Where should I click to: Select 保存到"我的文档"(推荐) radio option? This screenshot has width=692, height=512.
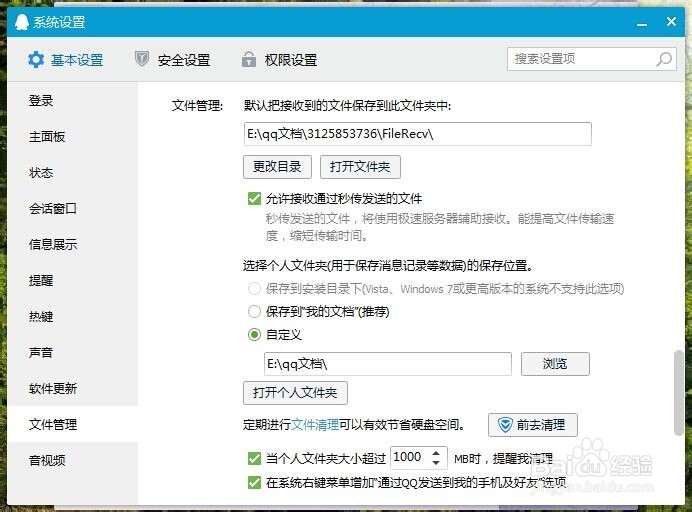pos(254,312)
